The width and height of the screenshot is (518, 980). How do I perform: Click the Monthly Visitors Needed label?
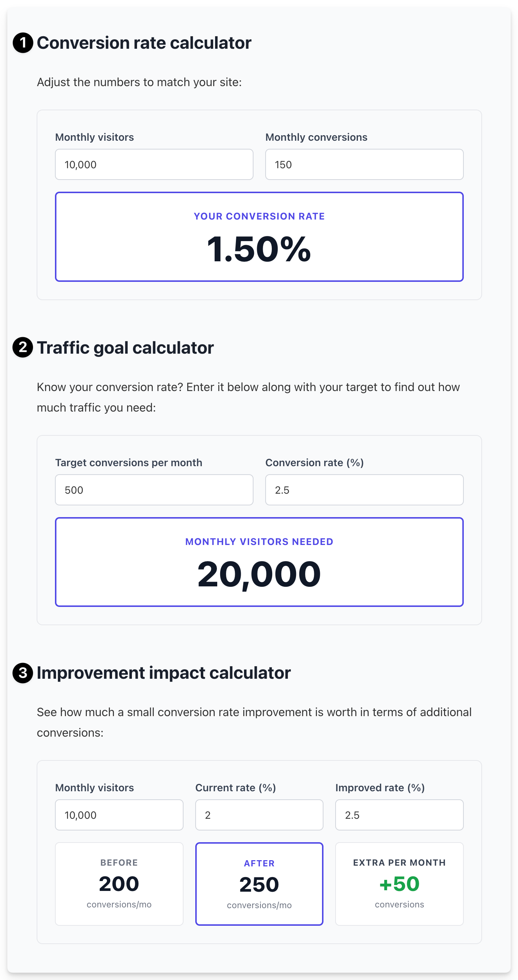[259, 541]
